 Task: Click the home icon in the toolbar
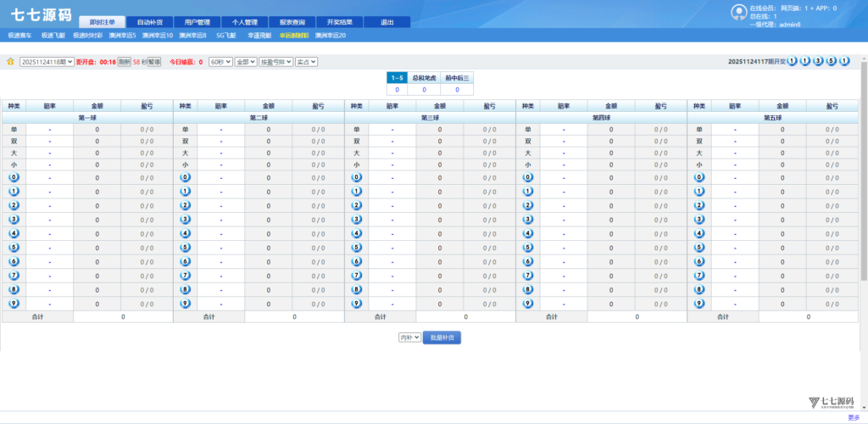point(10,62)
